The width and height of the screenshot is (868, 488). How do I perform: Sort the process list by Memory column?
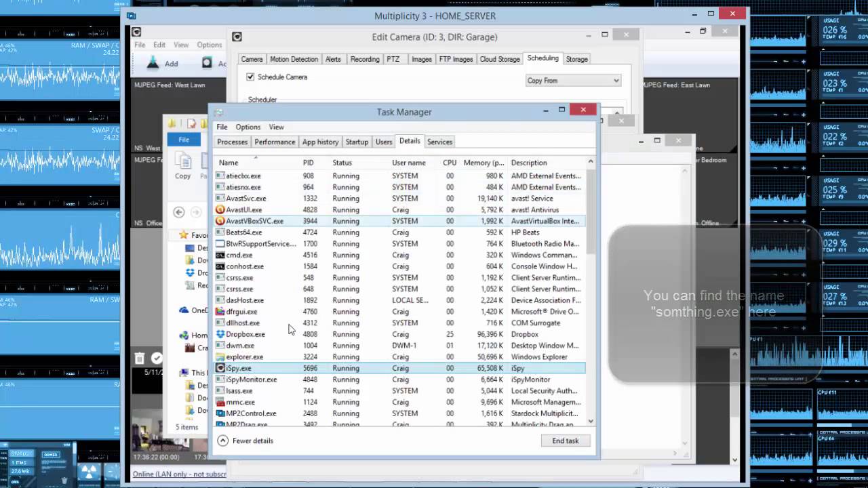coord(484,163)
